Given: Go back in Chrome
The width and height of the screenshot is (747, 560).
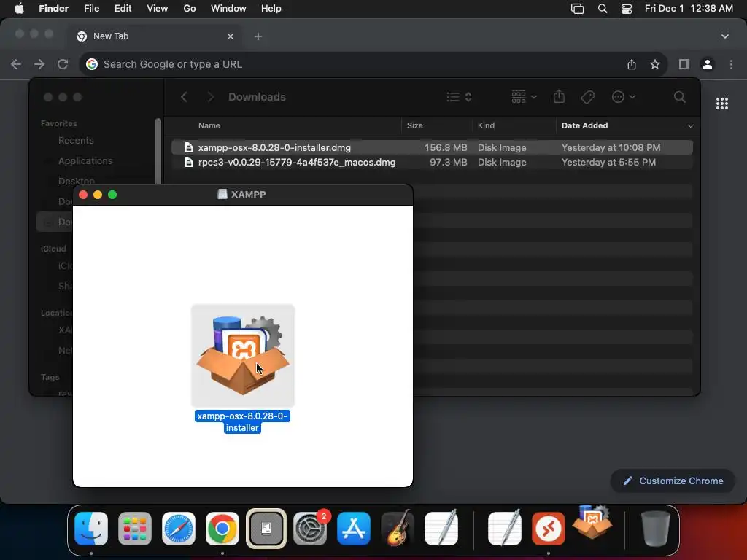Looking at the screenshot, I should [16, 64].
